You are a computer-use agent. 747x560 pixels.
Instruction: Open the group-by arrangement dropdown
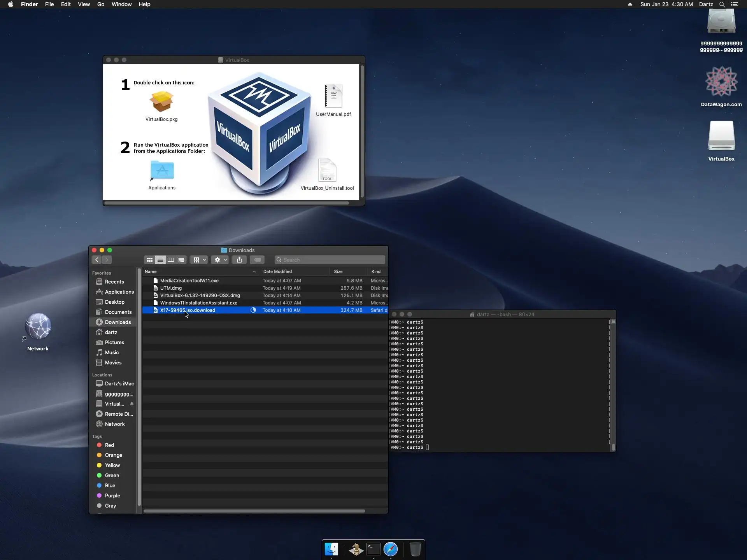point(199,260)
